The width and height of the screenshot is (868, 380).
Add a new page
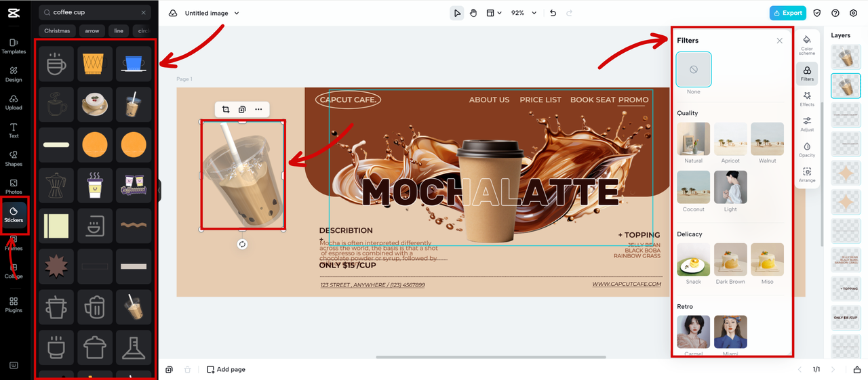click(x=226, y=369)
